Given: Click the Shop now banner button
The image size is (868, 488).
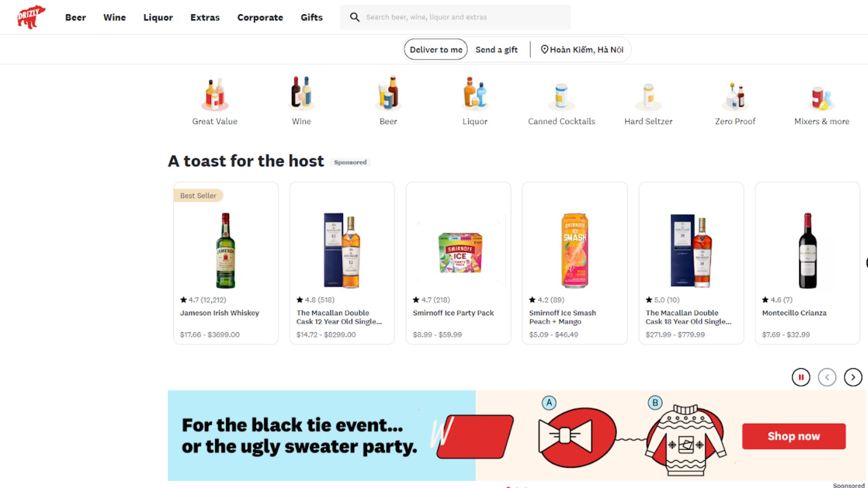Looking at the screenshot, I should point(793,436).
